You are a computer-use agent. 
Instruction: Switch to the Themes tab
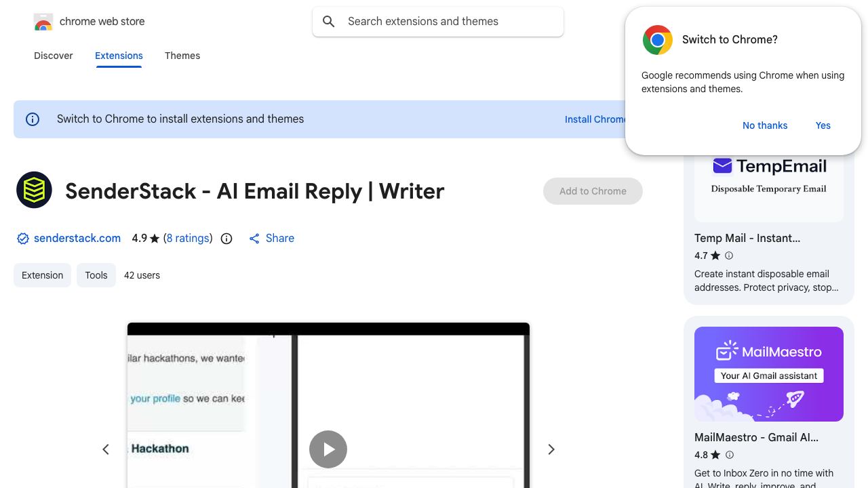pos(182,56)
